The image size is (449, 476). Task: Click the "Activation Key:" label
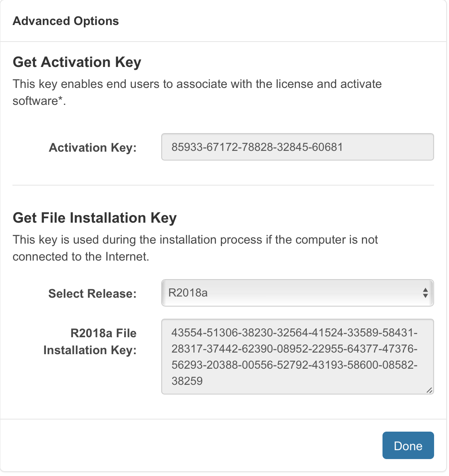point(93,148)
